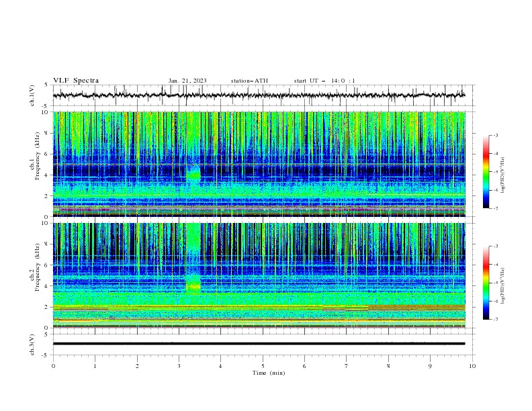Select the date text 'Jan. 21, 2023'
532x411 pixels.
pos(187,81)
